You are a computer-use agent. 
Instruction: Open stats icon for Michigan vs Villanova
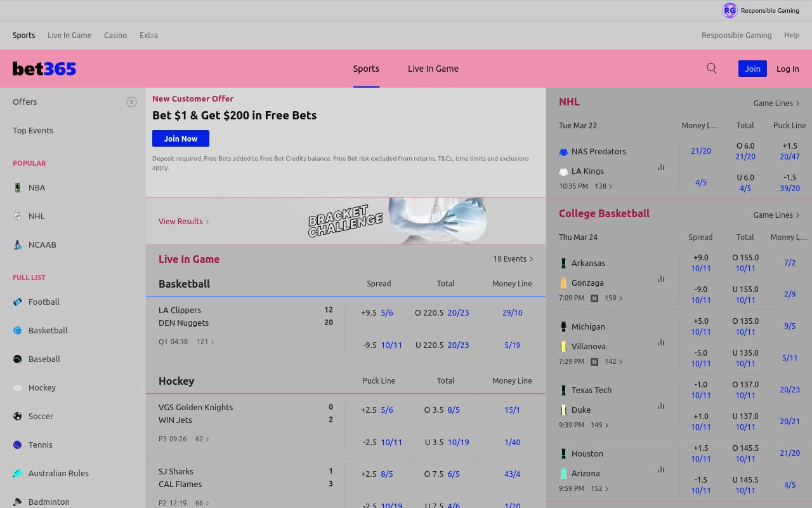[x=661, y=342]
